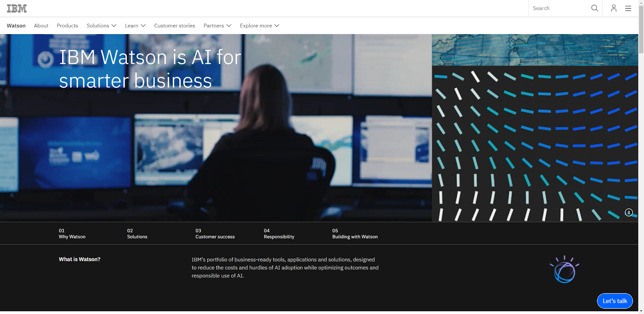The image size is (644, 314).
Task: Click the 'IBM Watson is AI for smarter business' headline
Action: [x=150, y=69]
